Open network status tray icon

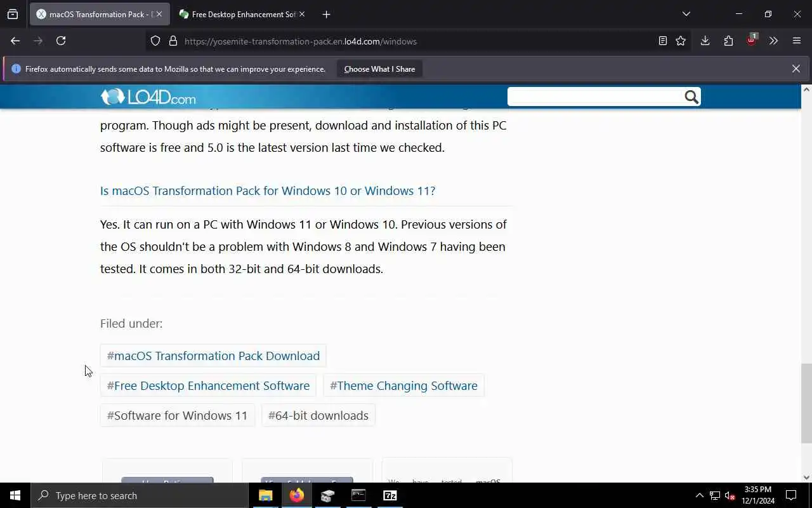715,495
